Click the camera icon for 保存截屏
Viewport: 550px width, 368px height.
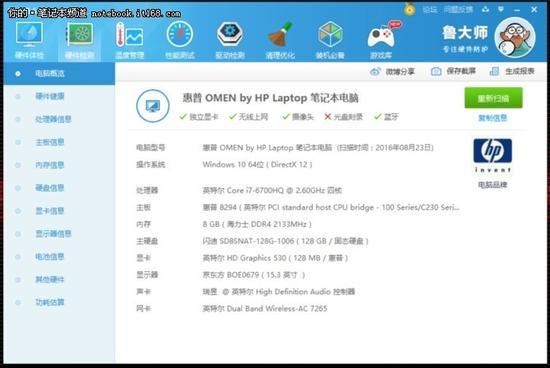(x=436, y=71)
